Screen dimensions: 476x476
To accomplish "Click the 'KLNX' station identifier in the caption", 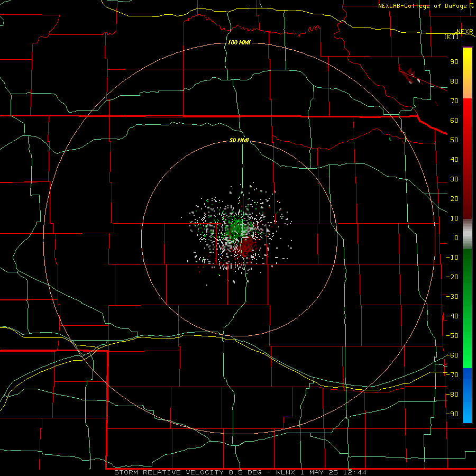I will coord(287,472).
